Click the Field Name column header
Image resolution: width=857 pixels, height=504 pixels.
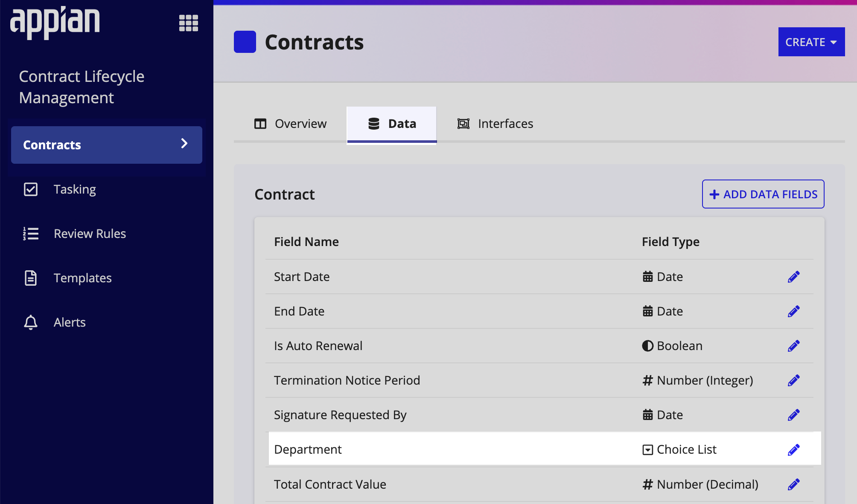point(306,242)
